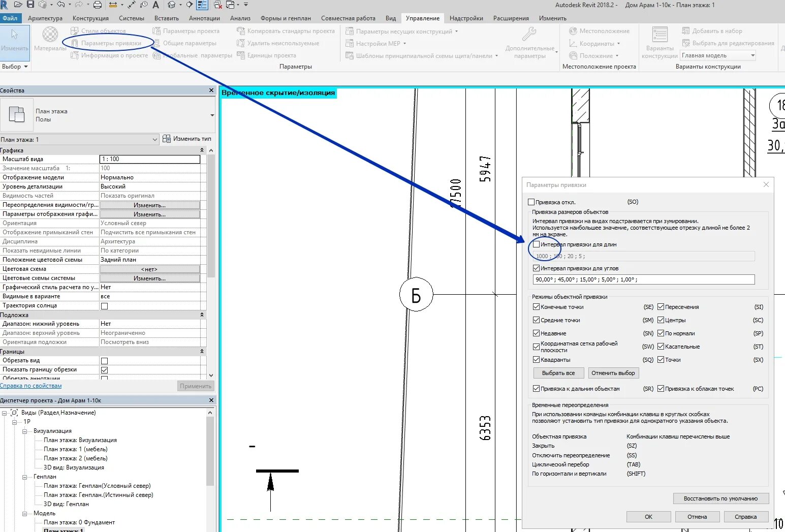The height and width of the screenshot is (532, 785).
Task: Enable Интервал привязки для длин checkbox
Action: [x=537, y=244]
